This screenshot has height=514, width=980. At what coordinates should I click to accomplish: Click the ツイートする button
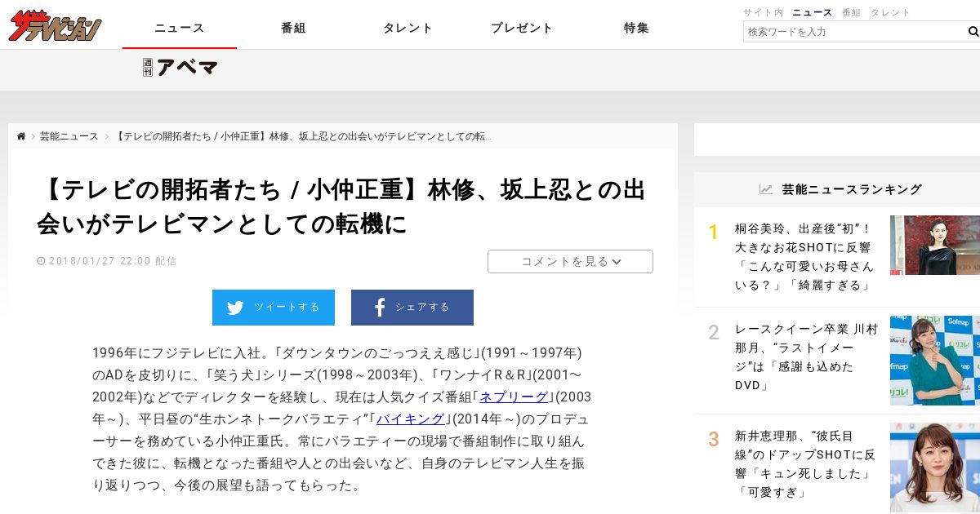tap(274, 308)
